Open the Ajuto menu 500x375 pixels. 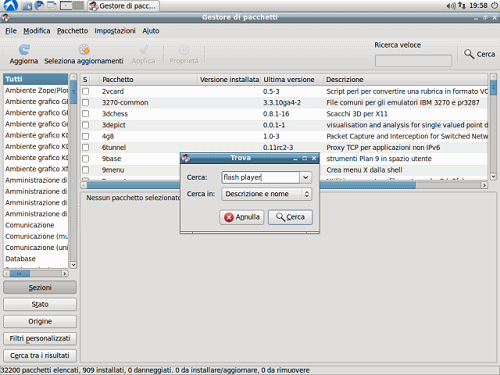click(151, 31)
